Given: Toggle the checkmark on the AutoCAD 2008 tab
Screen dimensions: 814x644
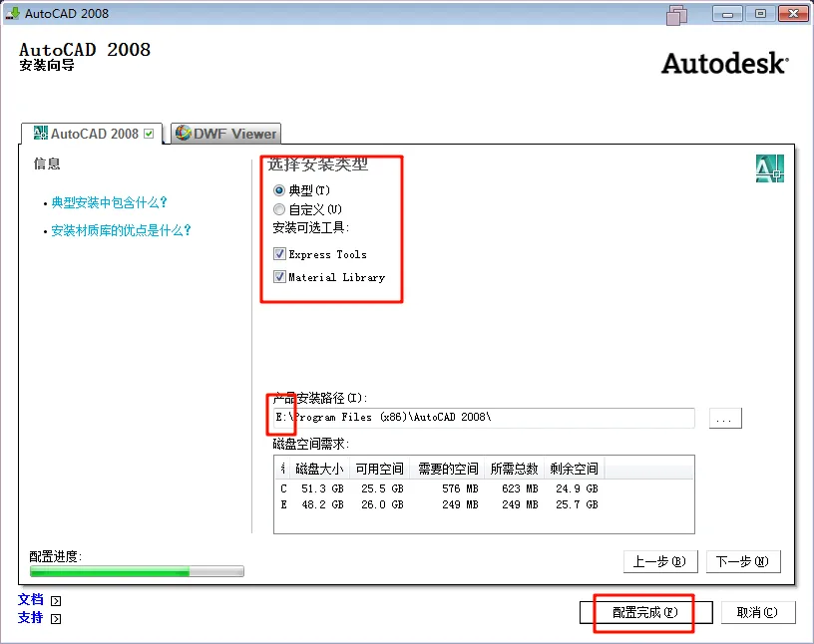Looking at the screenshot, I should point(149,134).
